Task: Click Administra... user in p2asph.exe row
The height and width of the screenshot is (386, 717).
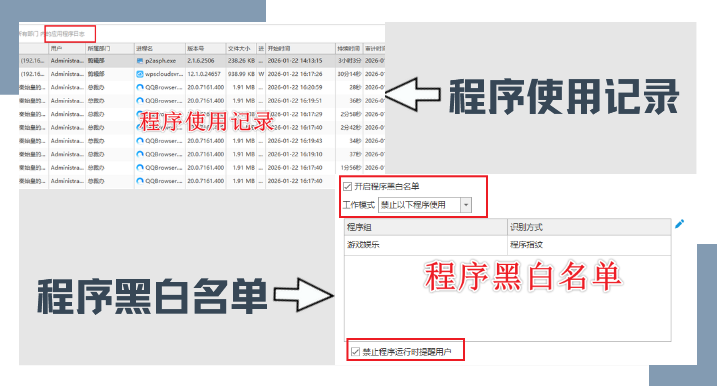Action: point(67,60)
